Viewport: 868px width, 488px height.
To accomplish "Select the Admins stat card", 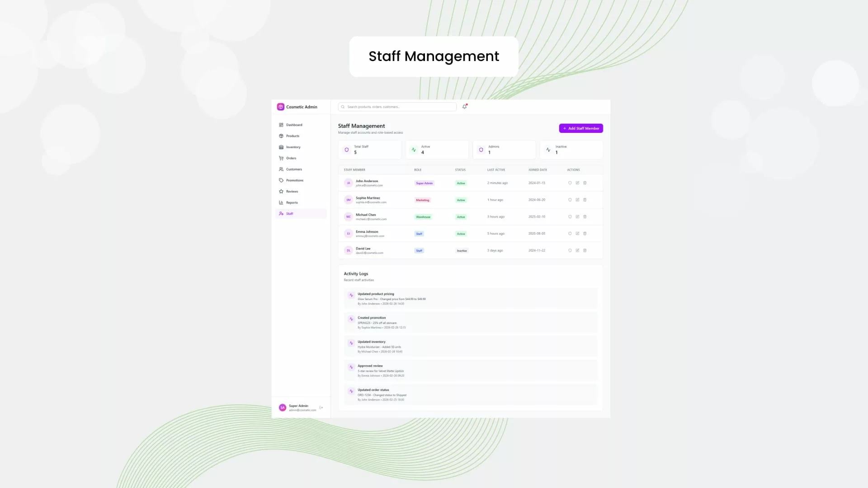I will [504, 150].
